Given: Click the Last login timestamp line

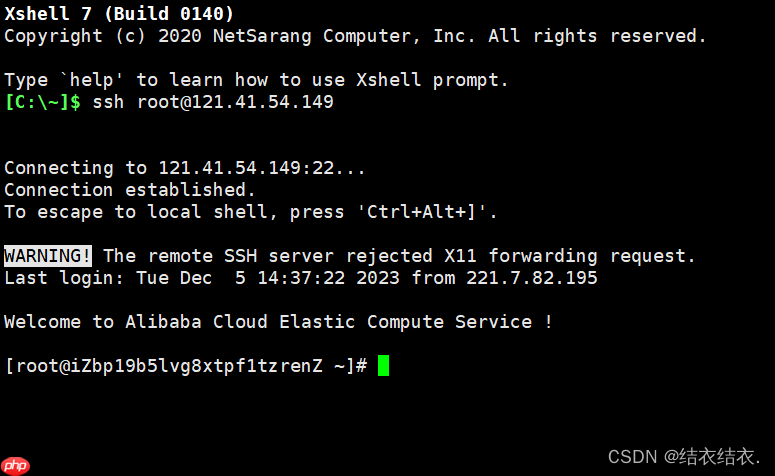Looking at the screenshot, I should pyautogui.click(x=301, y=278).
